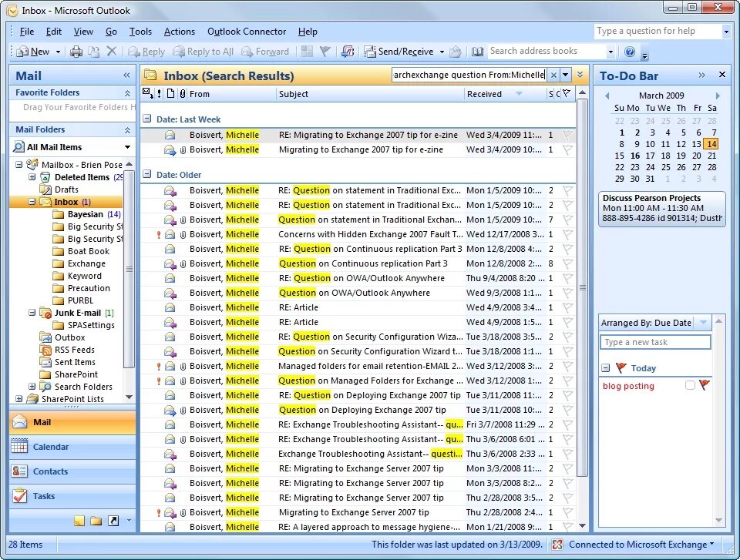Open the Address Book icon

[x=477, y=52]
